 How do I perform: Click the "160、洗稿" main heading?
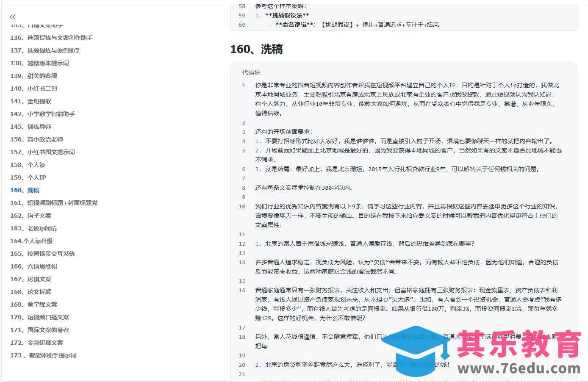tap(256, 50)
